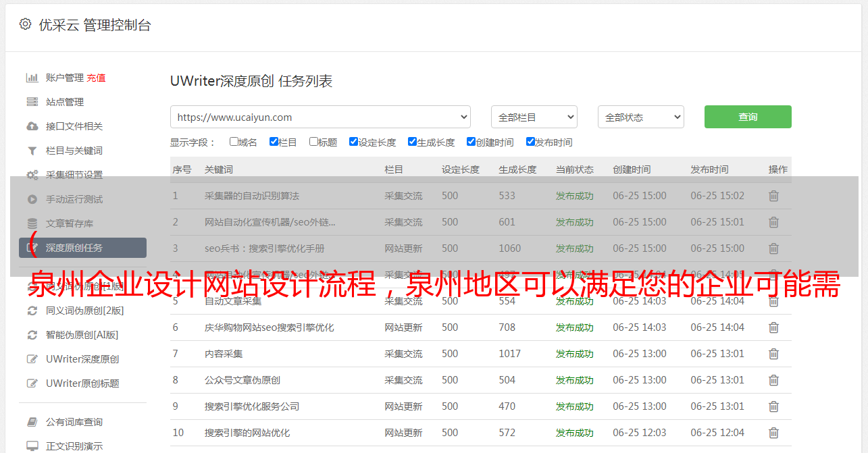
Task: Expand the 全部栏目 dropdown
Action: tap(534, 117)
